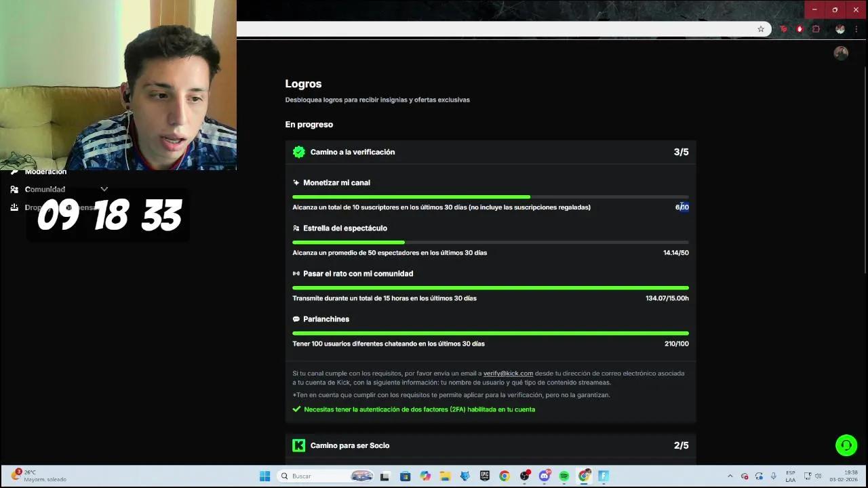Click the 2FA authentication requirement text
Viewport: 868px width, 488px height.
tap(419, 409)
